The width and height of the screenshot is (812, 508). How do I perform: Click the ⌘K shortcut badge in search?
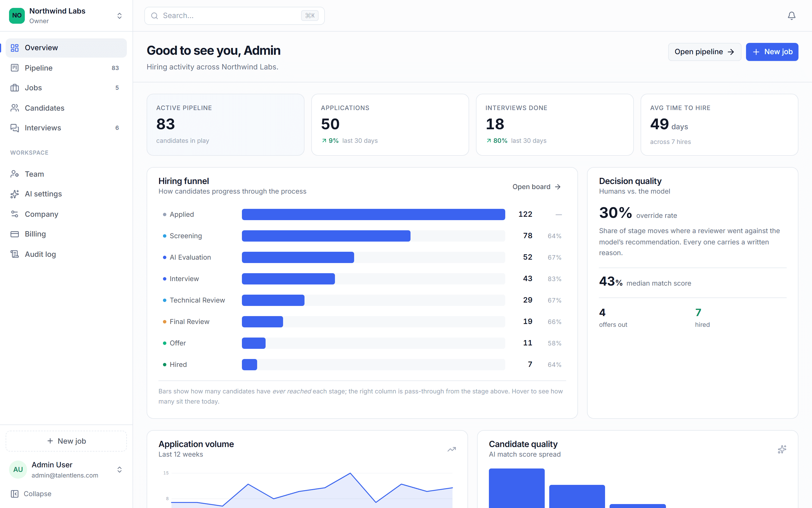pyautogui.click(x=310, y=16)
